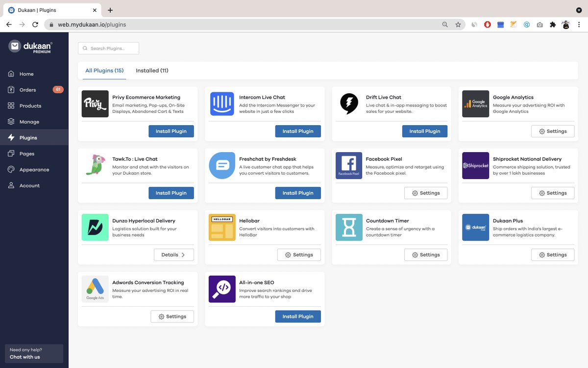588x368 pixels.
Task: Open Home in the sidebar
Action: point(34,74)
